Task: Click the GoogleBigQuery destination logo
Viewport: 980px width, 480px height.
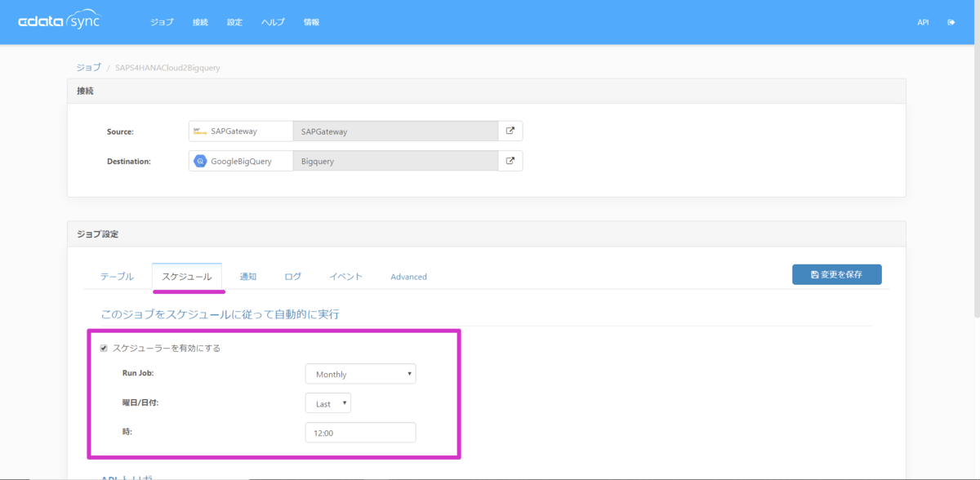Action: (200, 161)
